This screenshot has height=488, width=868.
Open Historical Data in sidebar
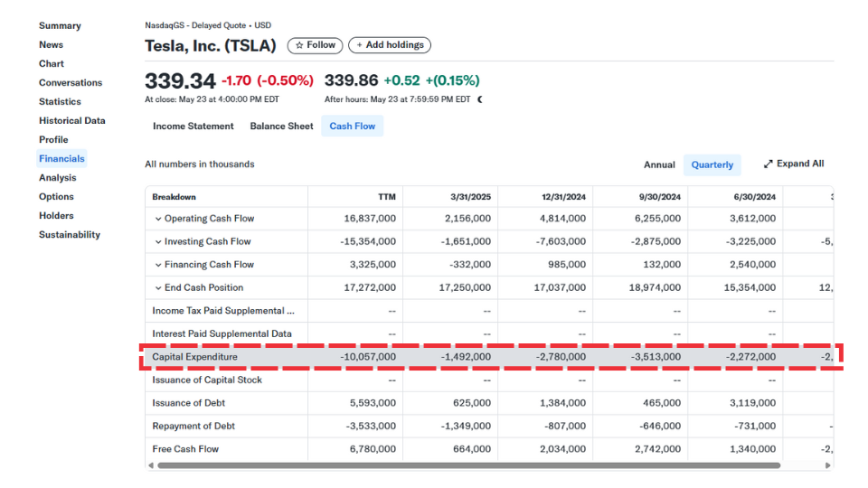72,120
